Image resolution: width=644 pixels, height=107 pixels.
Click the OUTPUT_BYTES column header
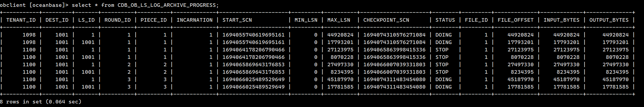tap(609, 20)
